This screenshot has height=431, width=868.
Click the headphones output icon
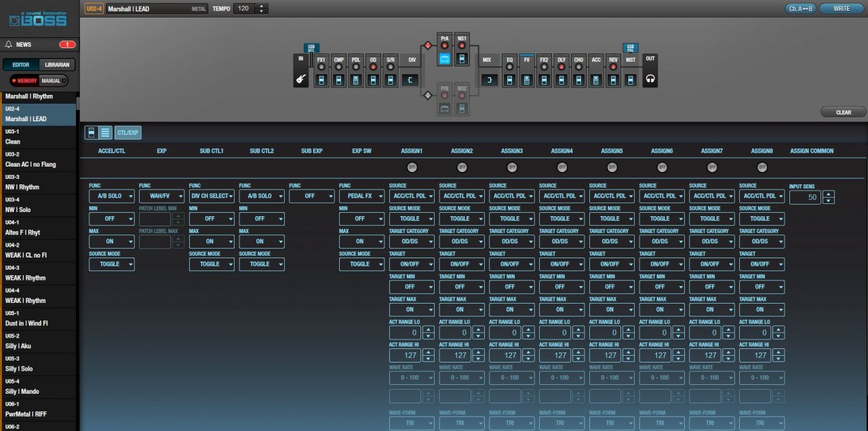650,80
